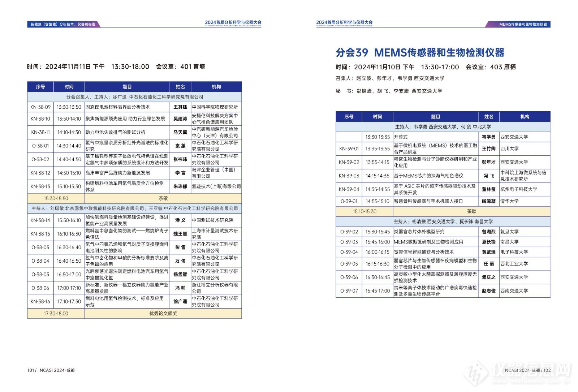This screenshot has height=392, width=578.
Task: Click code cell "O-38-04"
Action: 40,261
